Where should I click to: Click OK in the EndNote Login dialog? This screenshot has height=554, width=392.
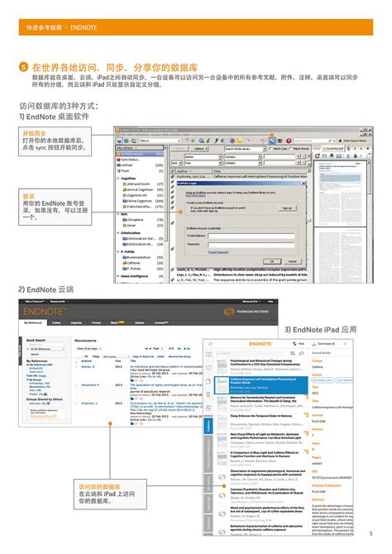point(272,261)
